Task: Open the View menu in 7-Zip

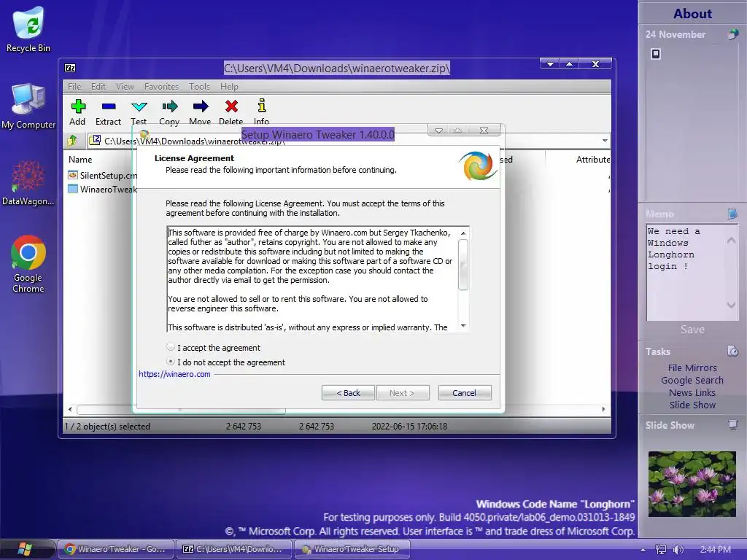Action: click(125, 87)
